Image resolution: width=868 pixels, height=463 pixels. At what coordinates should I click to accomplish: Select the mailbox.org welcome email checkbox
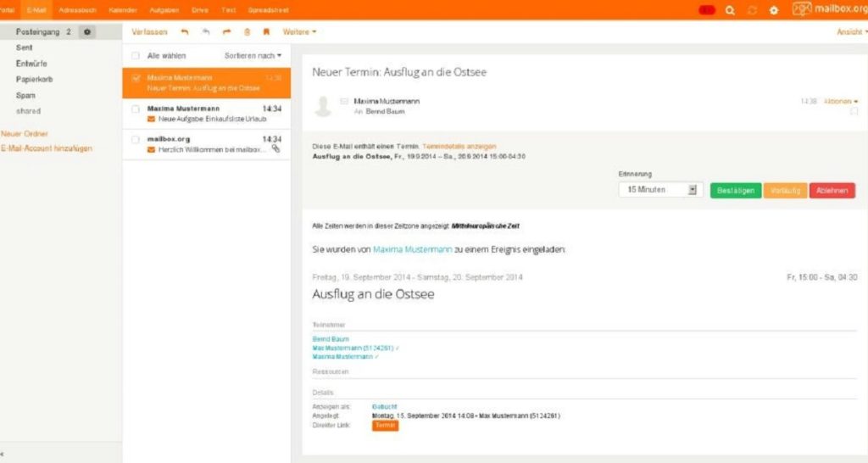coord(136,139)
